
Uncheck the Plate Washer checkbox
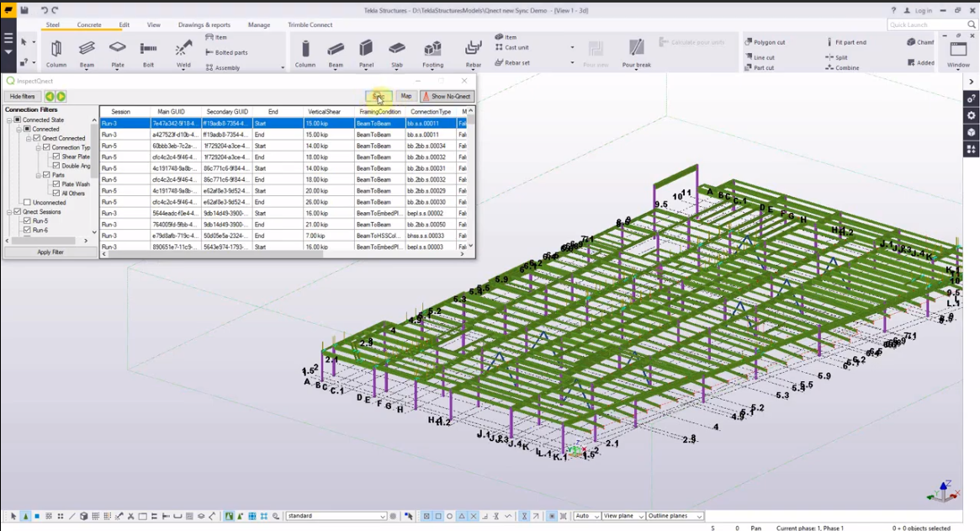pyautogui.click(x=56, y=184)
